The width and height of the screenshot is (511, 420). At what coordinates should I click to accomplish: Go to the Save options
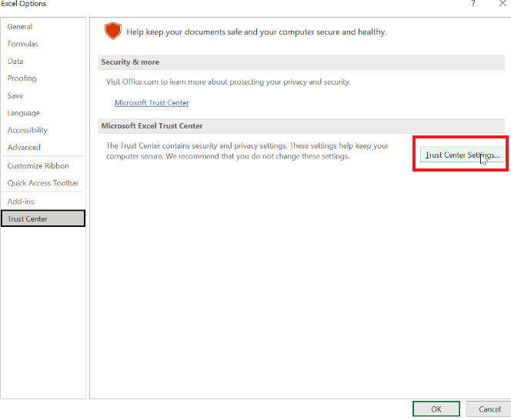tap(15, 96)
